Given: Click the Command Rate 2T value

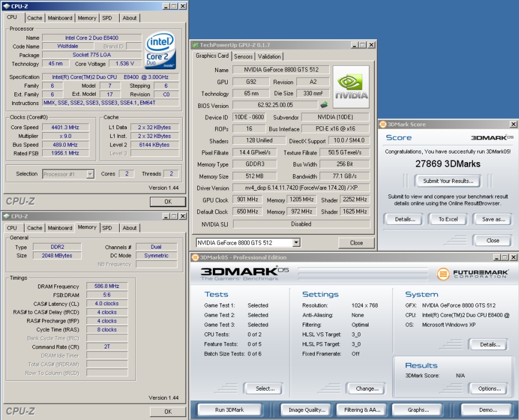Looking at the screenshot, I should (x=107, y=347).
